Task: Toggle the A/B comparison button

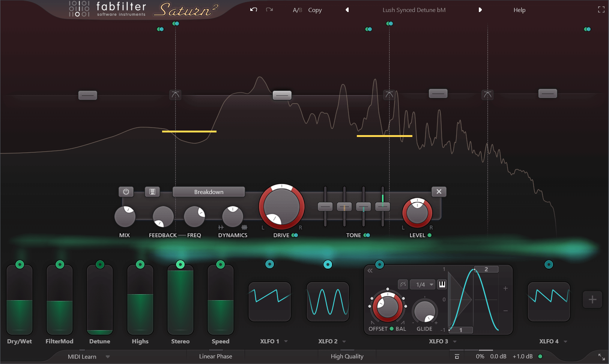Action: tap(297, 10)
